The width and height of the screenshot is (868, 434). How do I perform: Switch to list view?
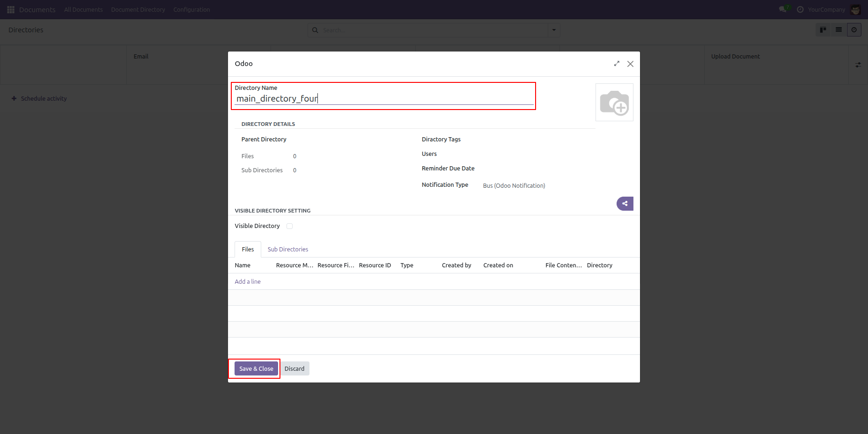pyautogui.click(x=839, y=30)
